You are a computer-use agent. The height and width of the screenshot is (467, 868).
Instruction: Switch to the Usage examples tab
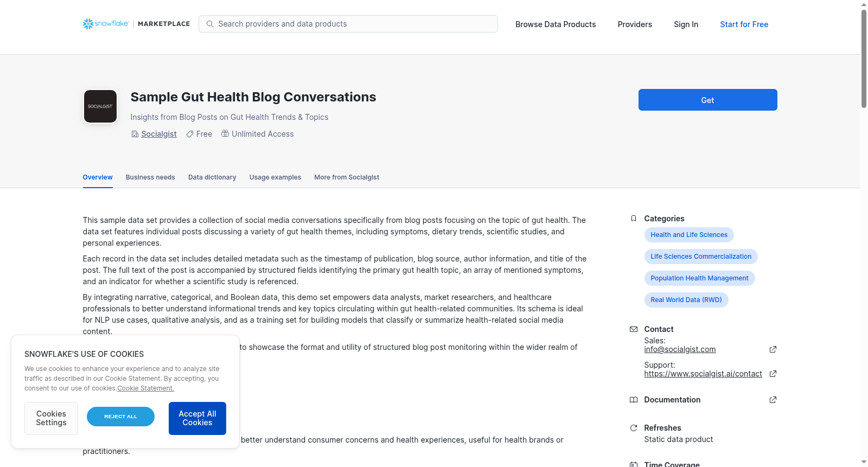click(275, 177)
